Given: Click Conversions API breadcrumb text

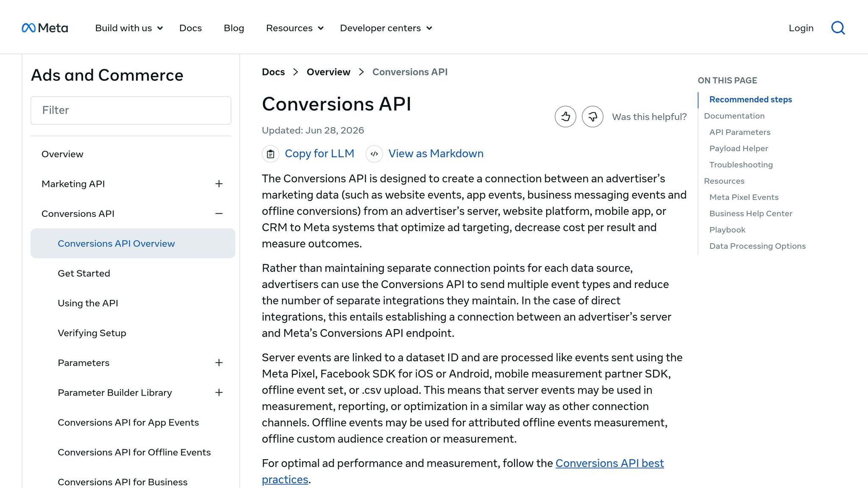Looking at the screenshot, I should (410, 72).
